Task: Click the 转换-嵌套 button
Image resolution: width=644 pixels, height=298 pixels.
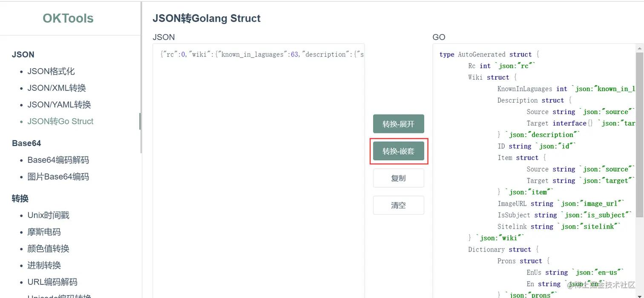Action: 398,151
